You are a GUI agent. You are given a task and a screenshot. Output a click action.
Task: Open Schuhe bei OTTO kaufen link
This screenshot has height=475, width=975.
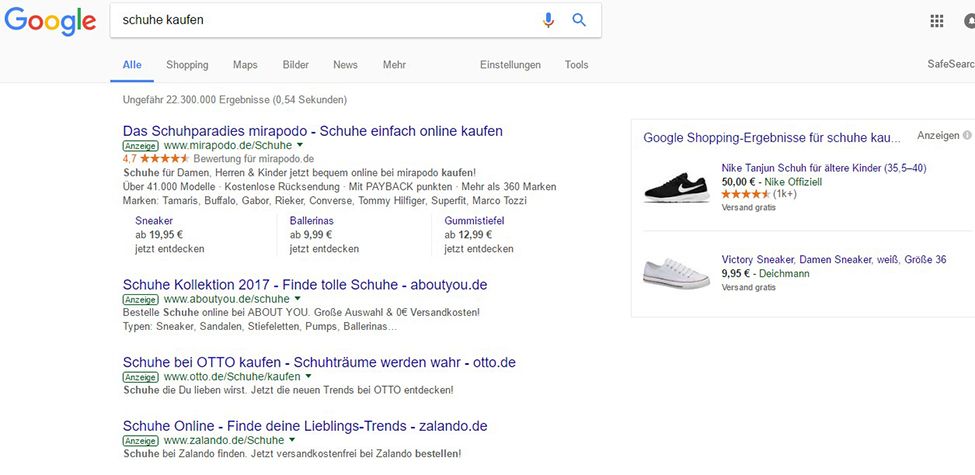click(x=319, y=362)
